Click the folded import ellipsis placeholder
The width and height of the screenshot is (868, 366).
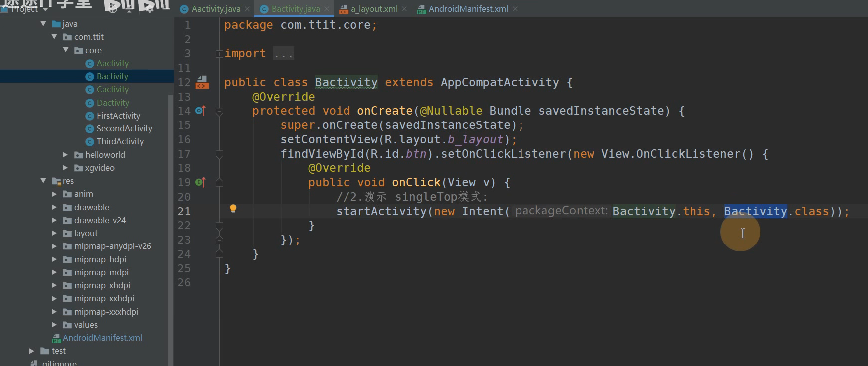(x=284, y=54)
